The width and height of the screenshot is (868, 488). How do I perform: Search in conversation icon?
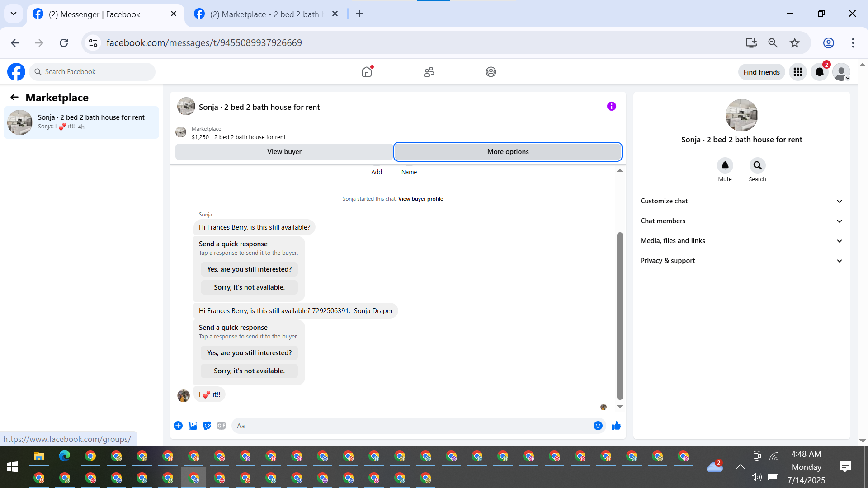[x=757, y=166]
